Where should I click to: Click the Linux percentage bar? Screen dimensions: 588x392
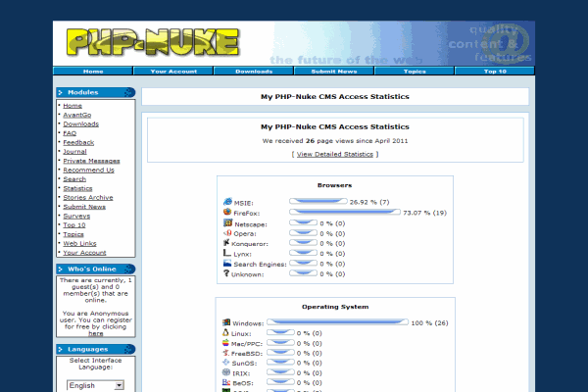pos(280,333)
